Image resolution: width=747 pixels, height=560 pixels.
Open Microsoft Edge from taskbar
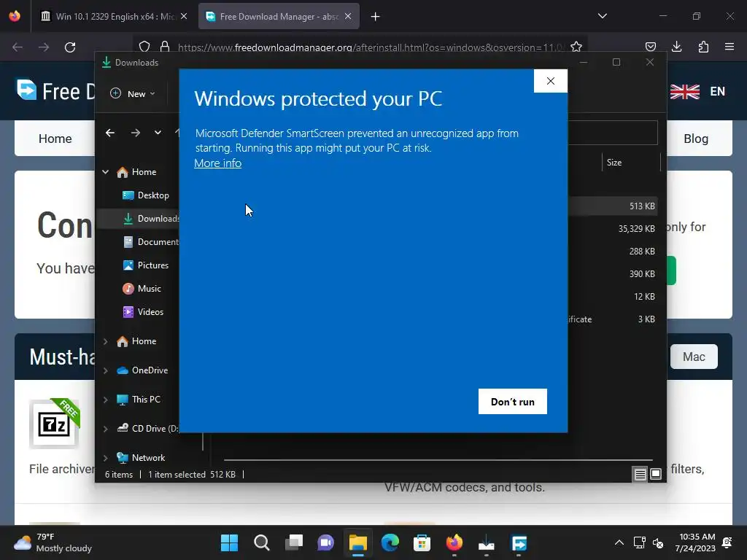coord(390,542)
